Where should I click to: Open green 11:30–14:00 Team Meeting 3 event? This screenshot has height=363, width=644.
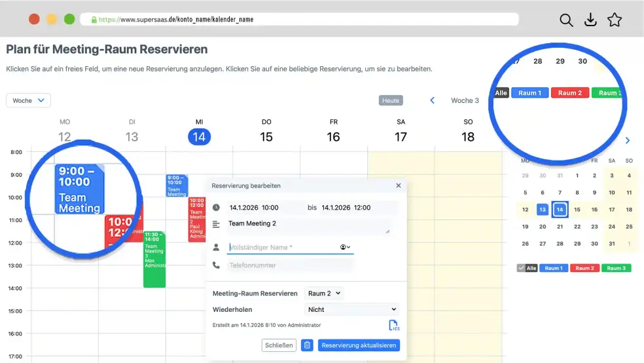click(154, 259)
